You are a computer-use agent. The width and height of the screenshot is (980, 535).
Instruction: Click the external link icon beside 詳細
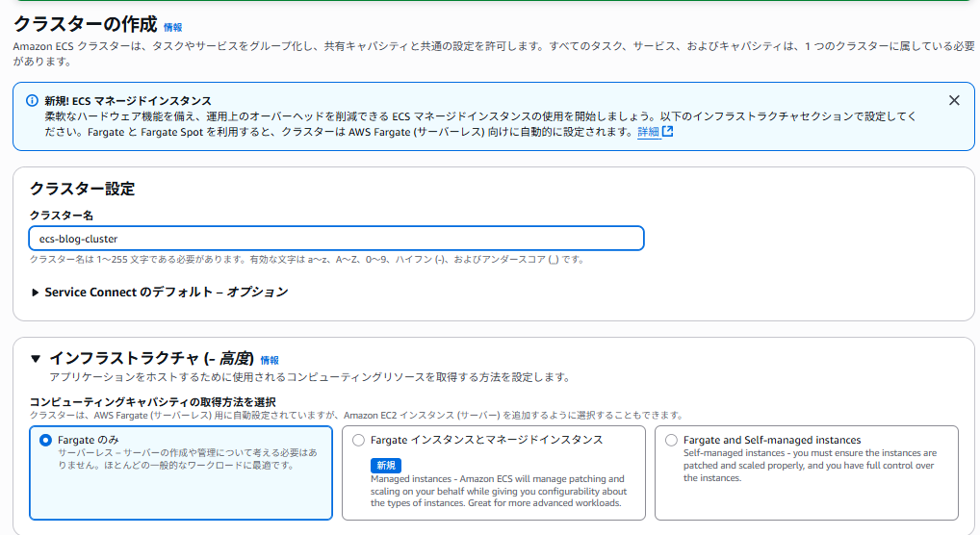(667, 132)
